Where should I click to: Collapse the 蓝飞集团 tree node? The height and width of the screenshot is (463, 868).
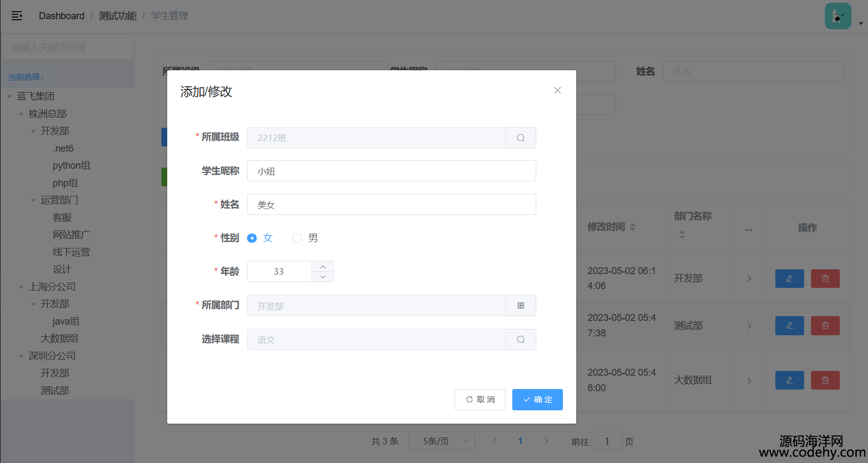[x=10, y=96]
